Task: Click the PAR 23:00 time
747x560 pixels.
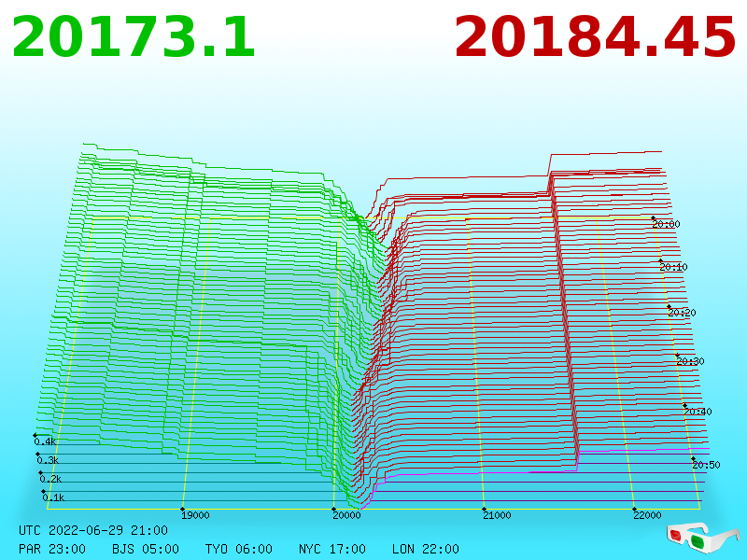Action: coord(52,549)
